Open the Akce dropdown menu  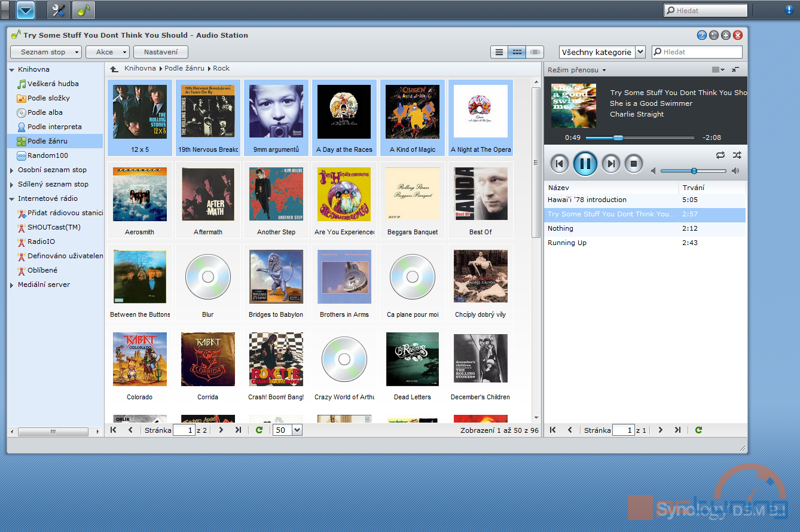click(108, 52)
